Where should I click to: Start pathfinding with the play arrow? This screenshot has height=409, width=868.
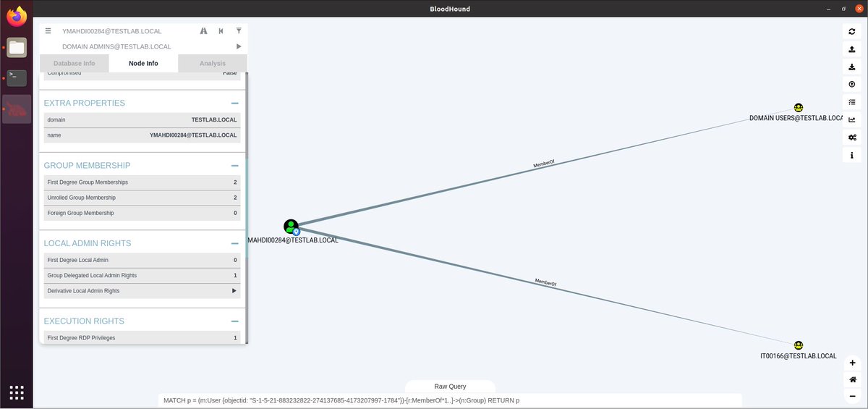click(x=239, y=46)
